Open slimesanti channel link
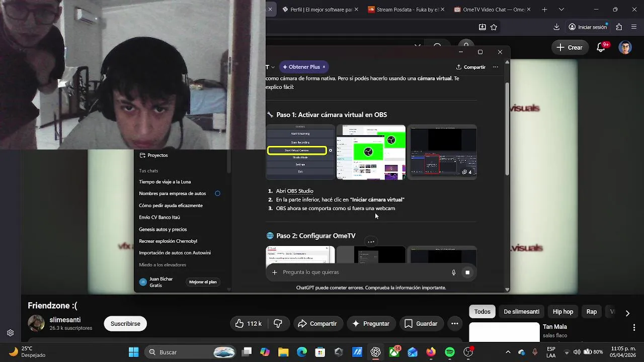 click(x=65, y=320)
